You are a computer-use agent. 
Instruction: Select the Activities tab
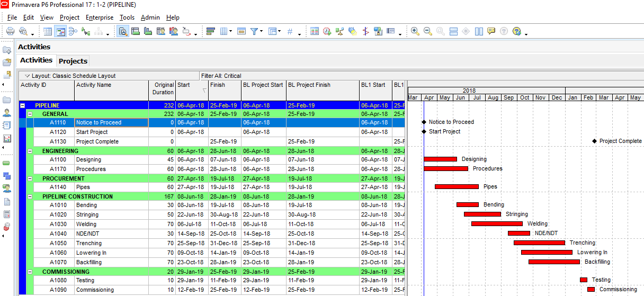pos(36,60)
